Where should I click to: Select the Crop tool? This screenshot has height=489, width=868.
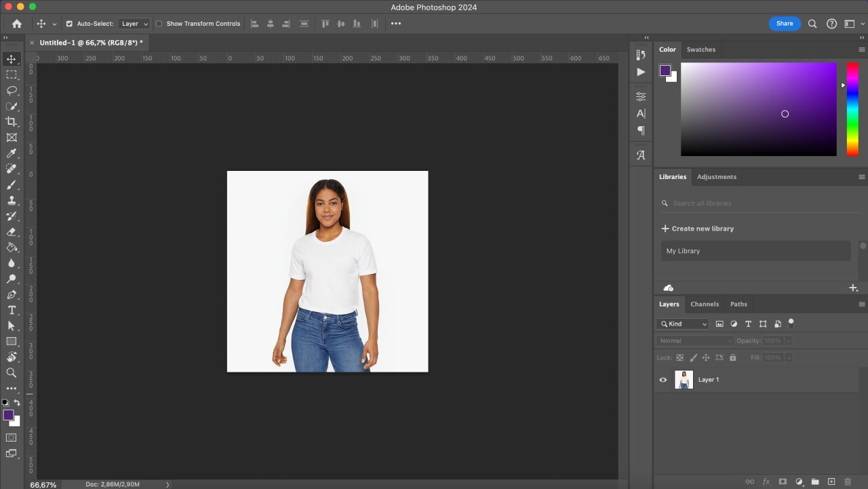coord(12,121)
